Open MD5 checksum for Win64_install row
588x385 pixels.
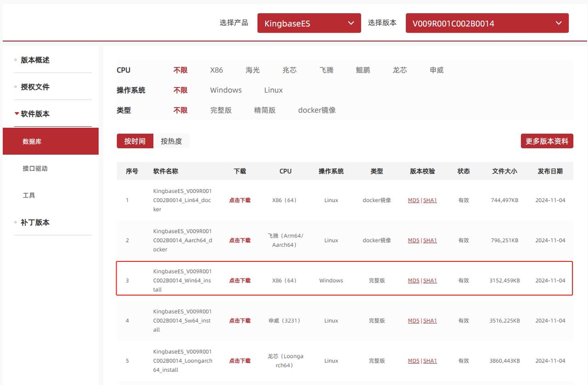[x=413, y=281]
